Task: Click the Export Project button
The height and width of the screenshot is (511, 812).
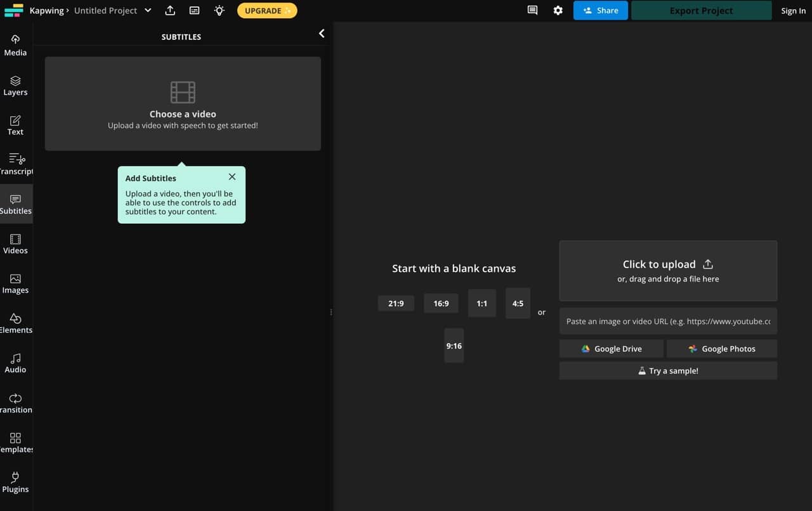Action: tap(702, 10)
